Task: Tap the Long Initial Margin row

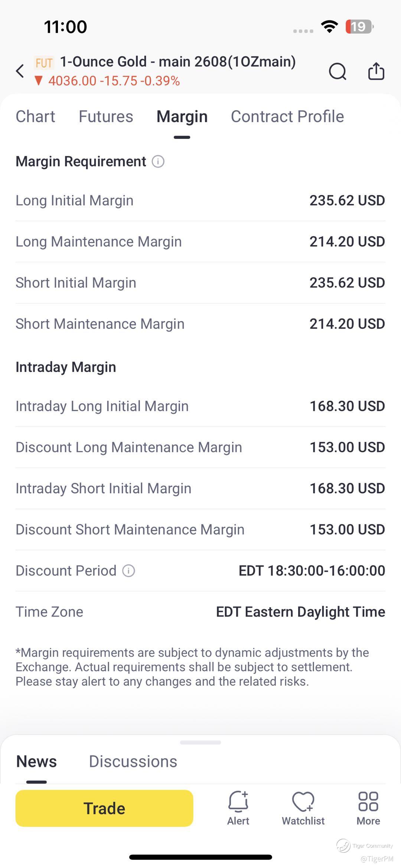Action: [x=200, y=201]
